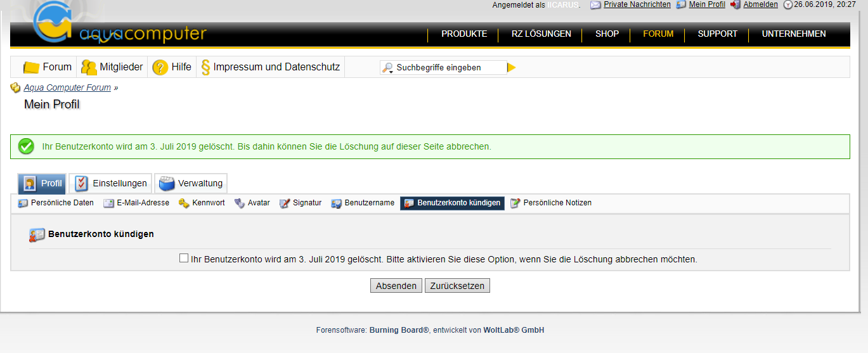Open the Benutzername subtab
Screen dimensions: 868x353
[x=363, y=203]
